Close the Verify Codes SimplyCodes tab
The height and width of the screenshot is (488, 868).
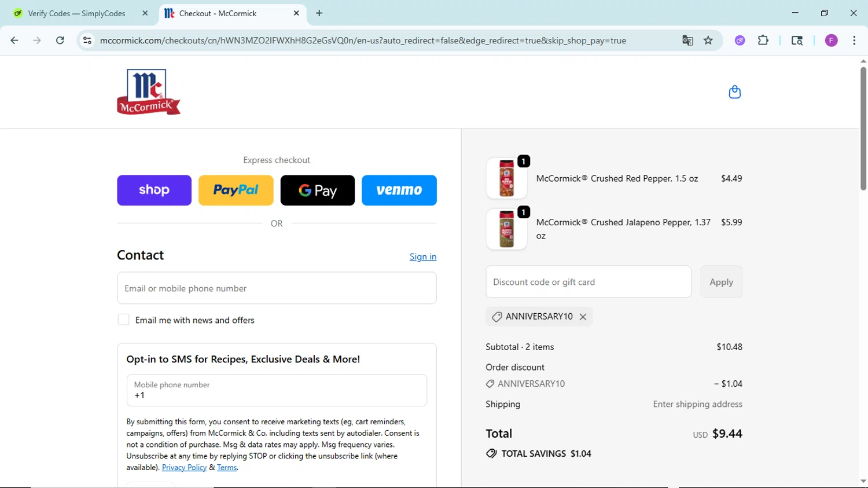(145, 13)
